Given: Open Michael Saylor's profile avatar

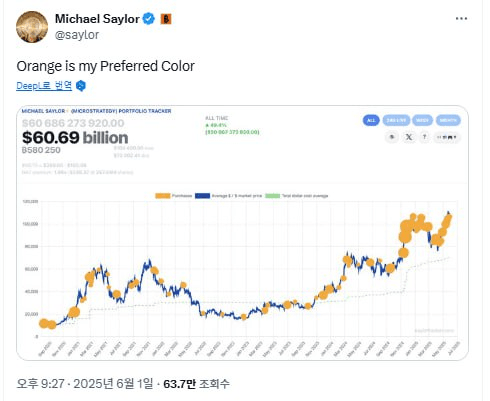Looking at the screenshot, I should pyautogui.click(x=32, y=27).
